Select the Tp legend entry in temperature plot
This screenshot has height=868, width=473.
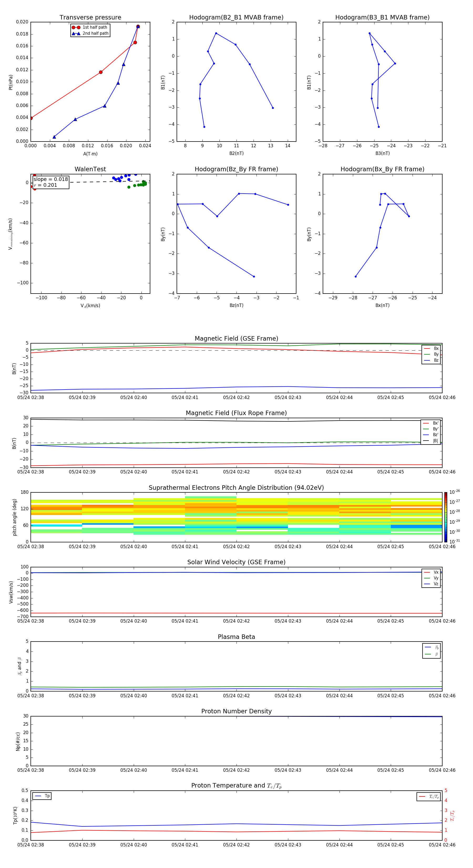tap(42, 796)
